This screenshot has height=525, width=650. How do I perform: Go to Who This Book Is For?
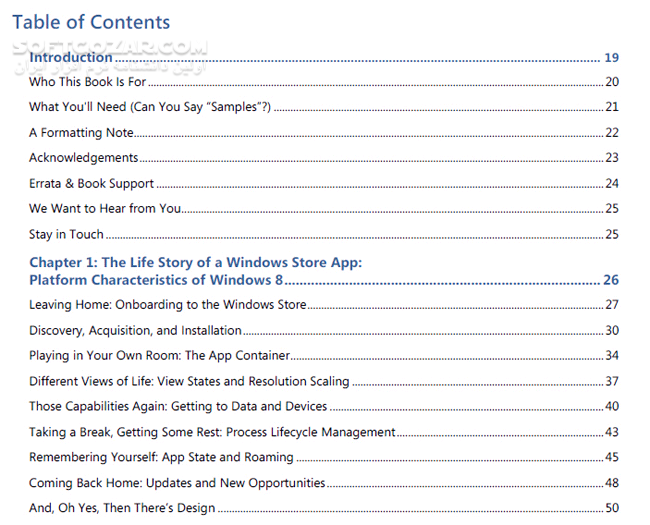(x=88, y=82)
